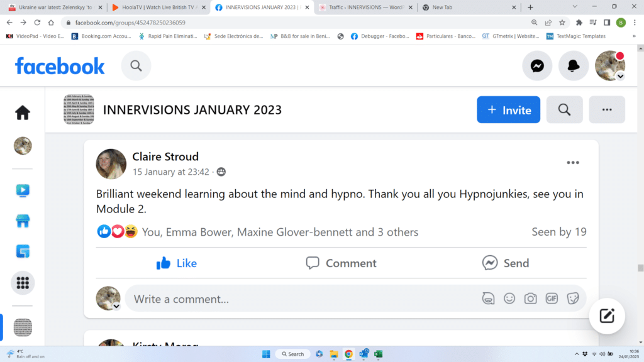Open the three-dot menu on Claire's post
Viewport: 644px width, 362px height.
click(572, 163)
